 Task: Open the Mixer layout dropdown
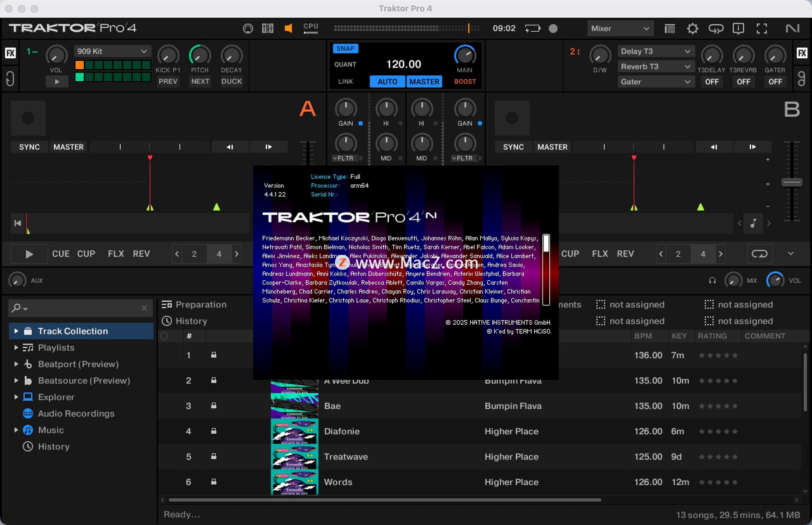point(620,28)
